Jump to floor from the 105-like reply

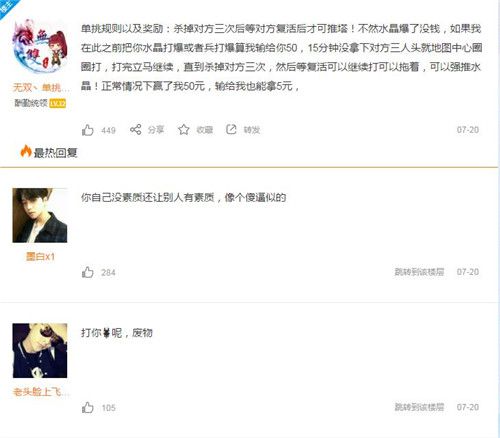pyautogui.click(x=419, y=407)
